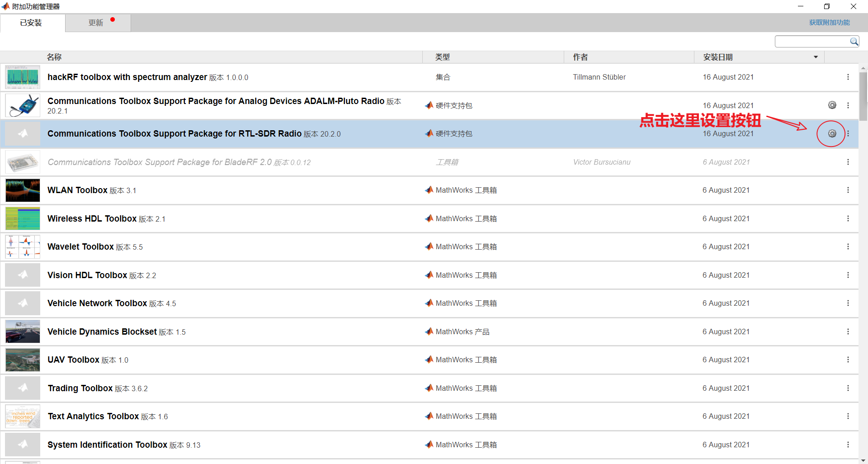The width and height of the screenshot is (868, 464).
Task: Click the Wavelet Toolbox thumbnail
Action: pos(23,246)
